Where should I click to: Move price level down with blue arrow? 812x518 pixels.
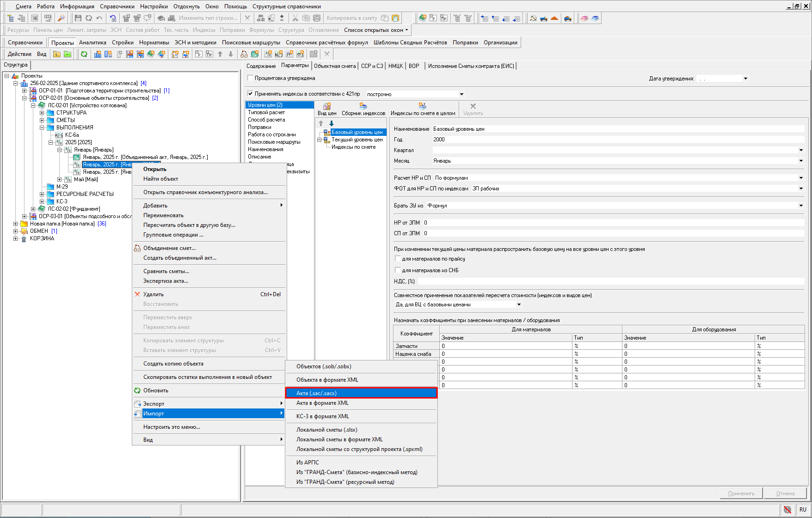tap(332, 123)
